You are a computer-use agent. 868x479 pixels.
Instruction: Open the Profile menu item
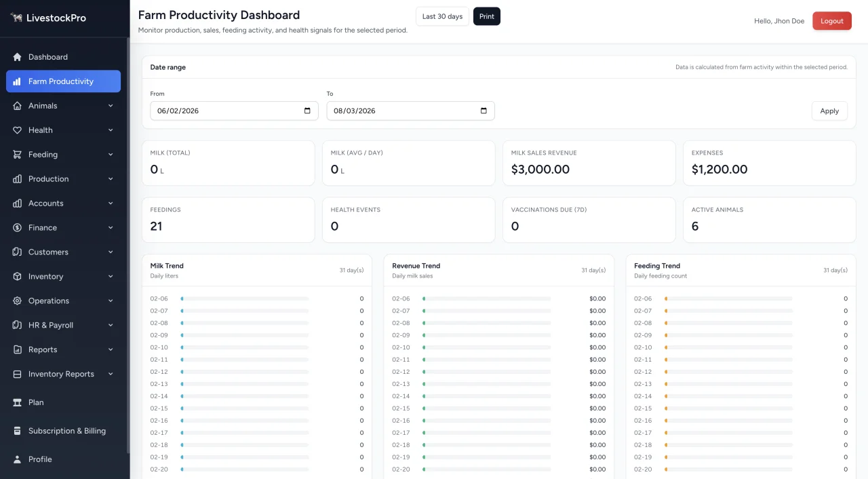click(63, 459)
